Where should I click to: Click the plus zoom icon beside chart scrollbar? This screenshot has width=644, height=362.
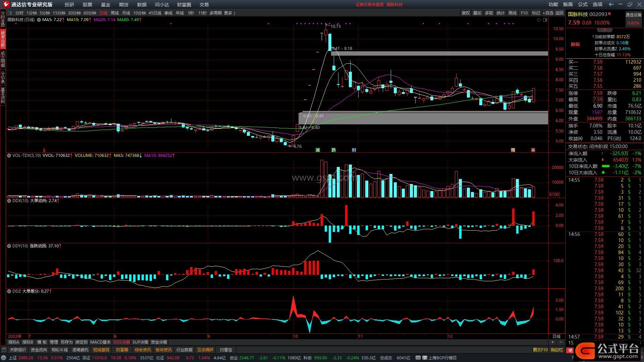[x=552, y=342]
